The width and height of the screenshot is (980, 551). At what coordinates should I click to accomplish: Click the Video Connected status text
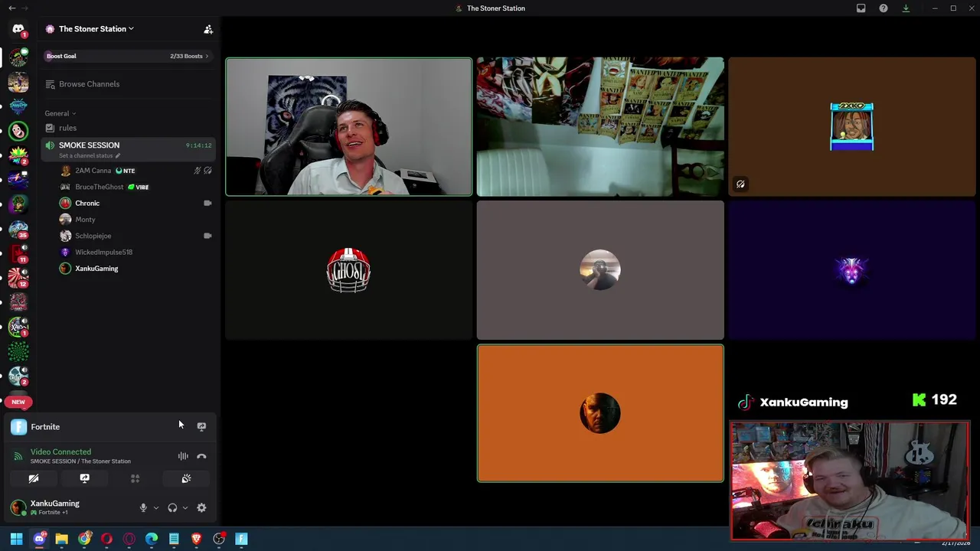point(60,452)
